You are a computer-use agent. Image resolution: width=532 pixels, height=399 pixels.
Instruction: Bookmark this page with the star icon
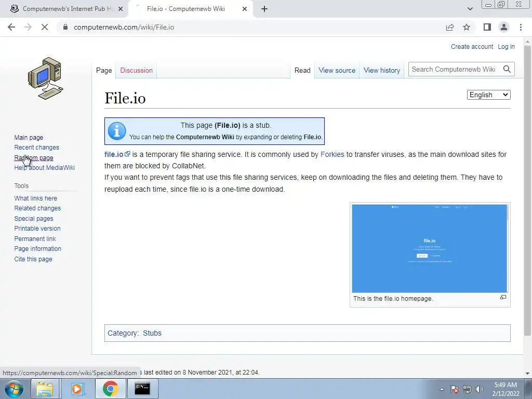point(467,27)
